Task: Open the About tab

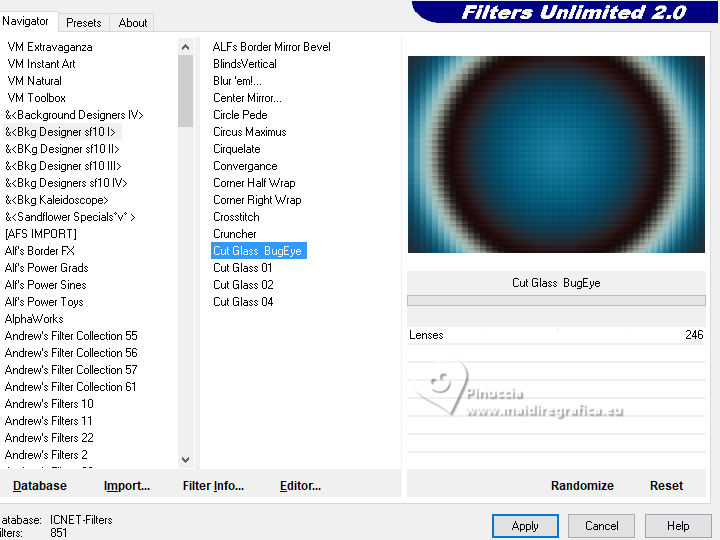Action: tap(133, 23)
